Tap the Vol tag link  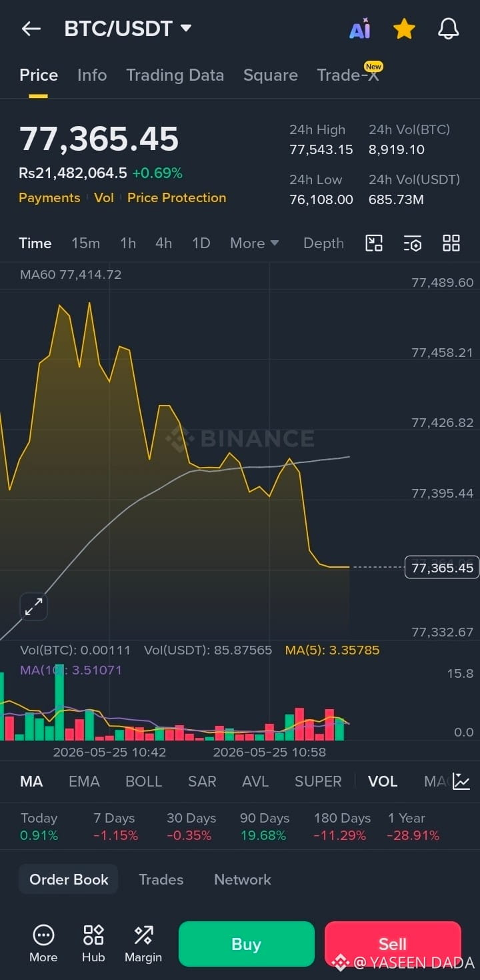[104, 197]
